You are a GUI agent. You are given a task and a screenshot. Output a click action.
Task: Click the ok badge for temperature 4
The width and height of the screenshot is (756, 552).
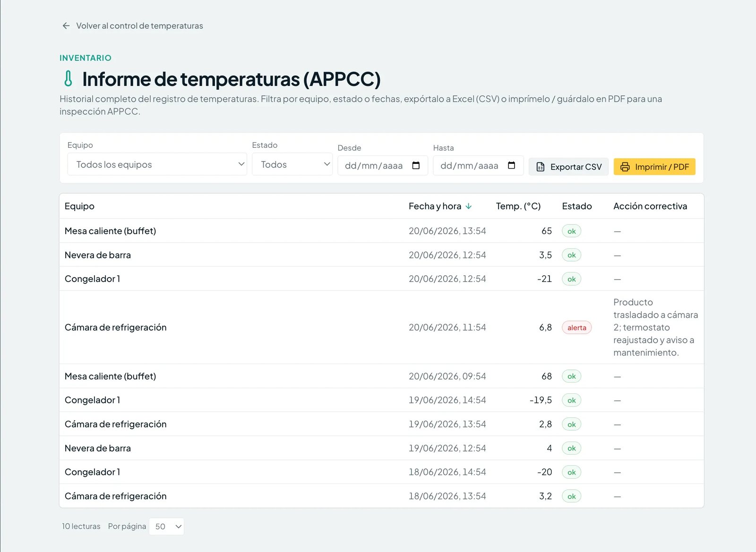(571, 448)
